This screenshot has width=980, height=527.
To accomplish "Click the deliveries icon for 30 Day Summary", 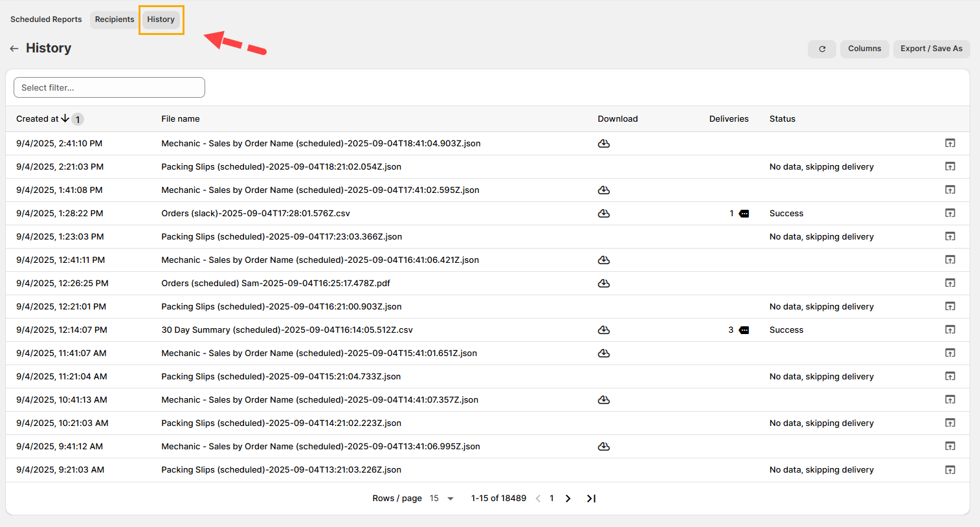I will click(x=744, y=330).
